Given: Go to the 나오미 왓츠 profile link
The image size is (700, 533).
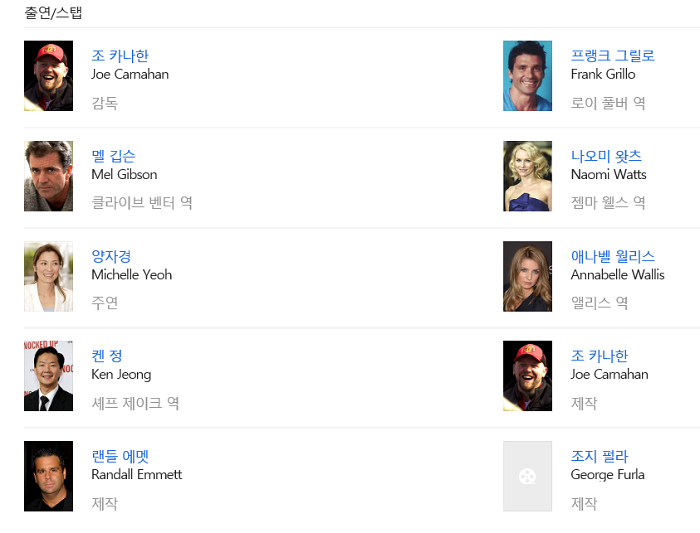Looking at the screenshot, I should (x=606, y=156).
